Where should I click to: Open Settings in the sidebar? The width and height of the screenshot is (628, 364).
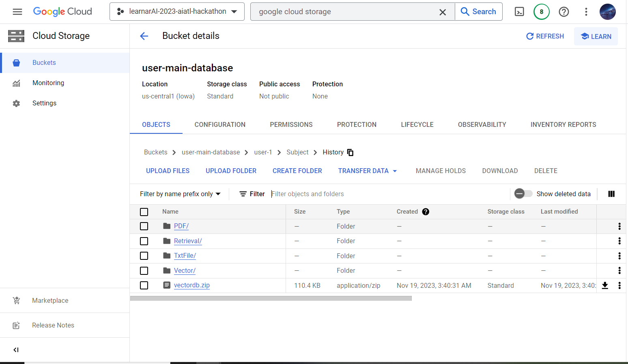coord(65,103)
